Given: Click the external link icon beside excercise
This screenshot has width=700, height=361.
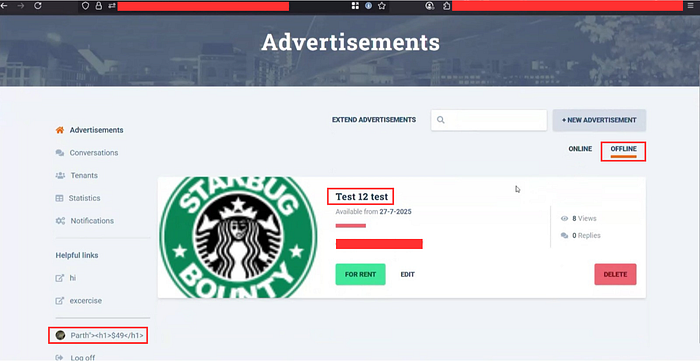Looking at the screenshot, I should [59, 301].
